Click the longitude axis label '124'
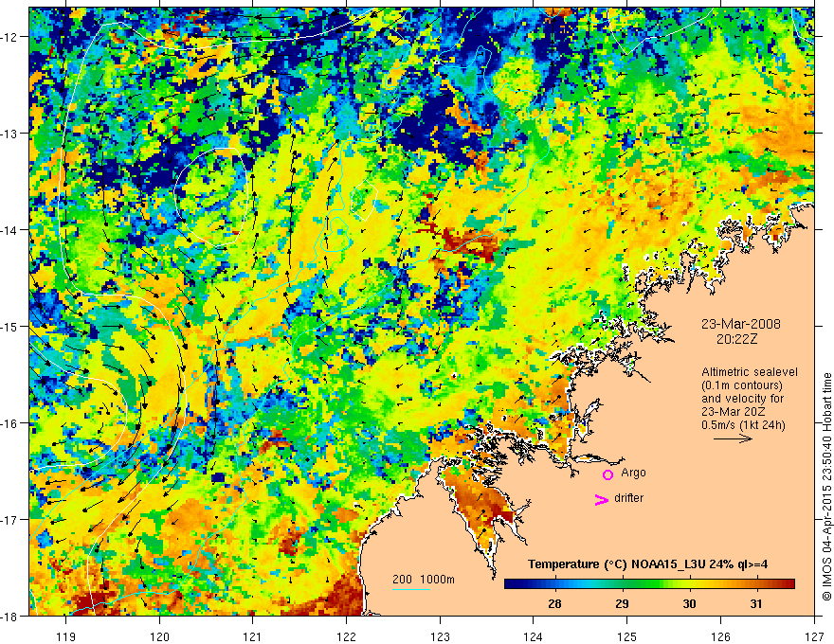 [534, 636]
